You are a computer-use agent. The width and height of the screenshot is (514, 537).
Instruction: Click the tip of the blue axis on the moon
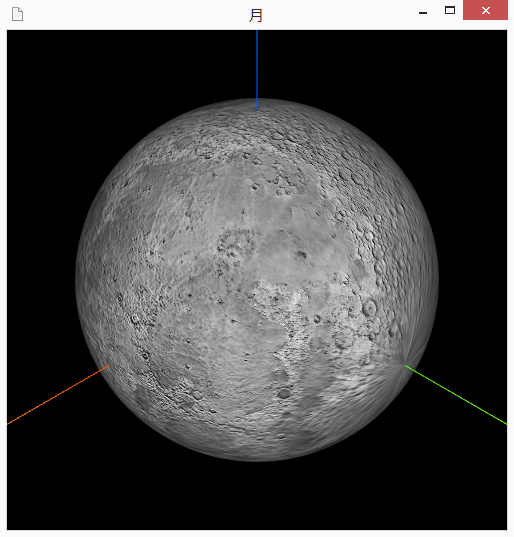[257, 108]
